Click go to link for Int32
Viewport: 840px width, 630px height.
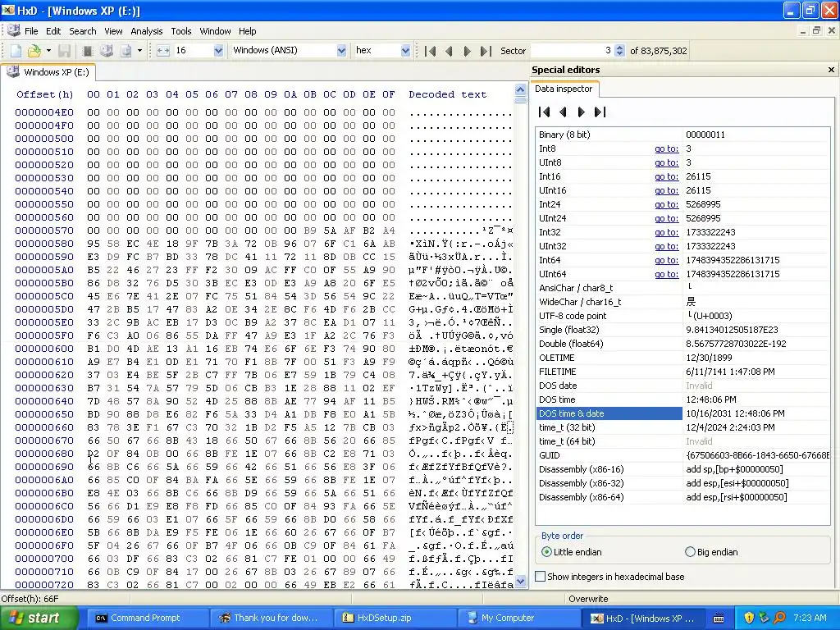click(x=666, y=232)
